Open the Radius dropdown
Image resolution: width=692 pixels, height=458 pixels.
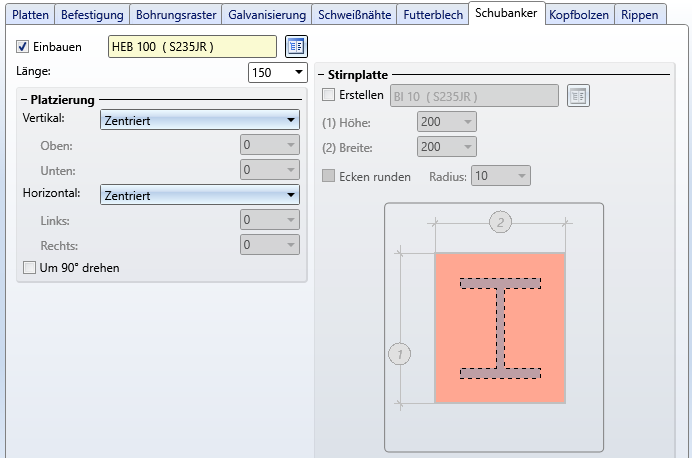(500, 176)
